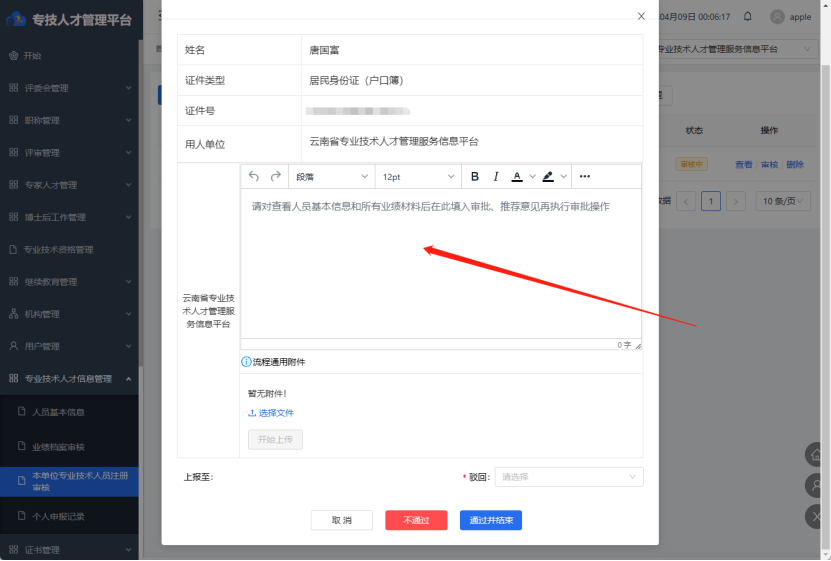The width and height of the screenshot is (831, 561).
Task: Click the 选择文件 upload link
Action: click(271, 413)
